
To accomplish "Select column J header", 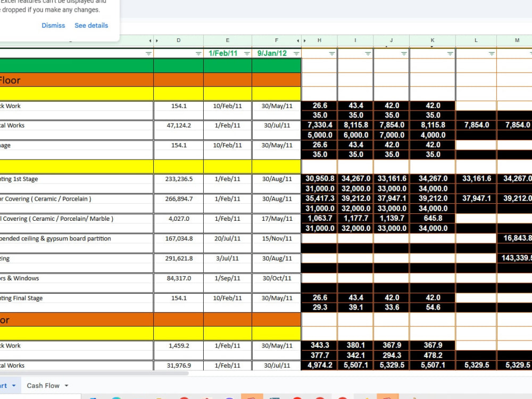I will (391, 40).
